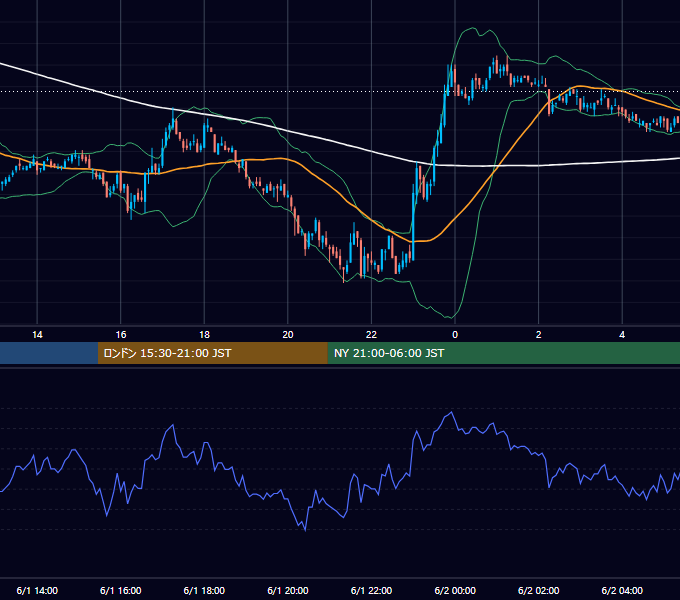Click the 6/1 14:00 label on oscillator axis
This screenshot has width=680, height=600.
(37, 590)
